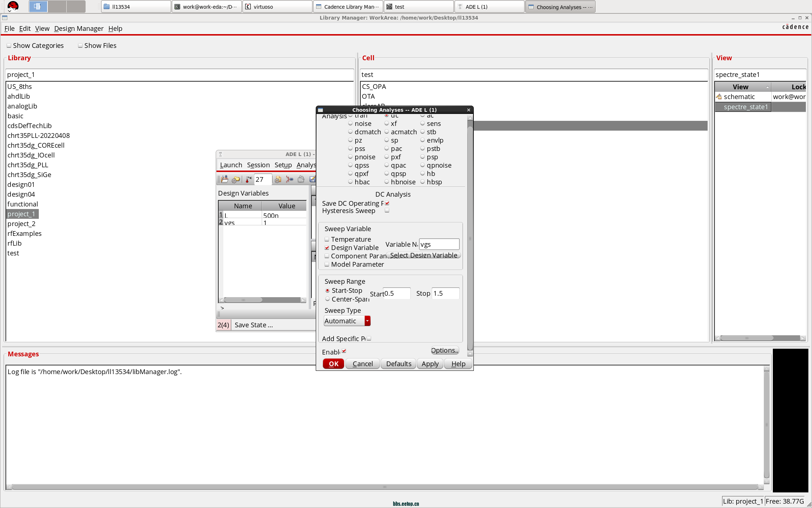Select vgs row in Design Variables

(x=262, y=222)
